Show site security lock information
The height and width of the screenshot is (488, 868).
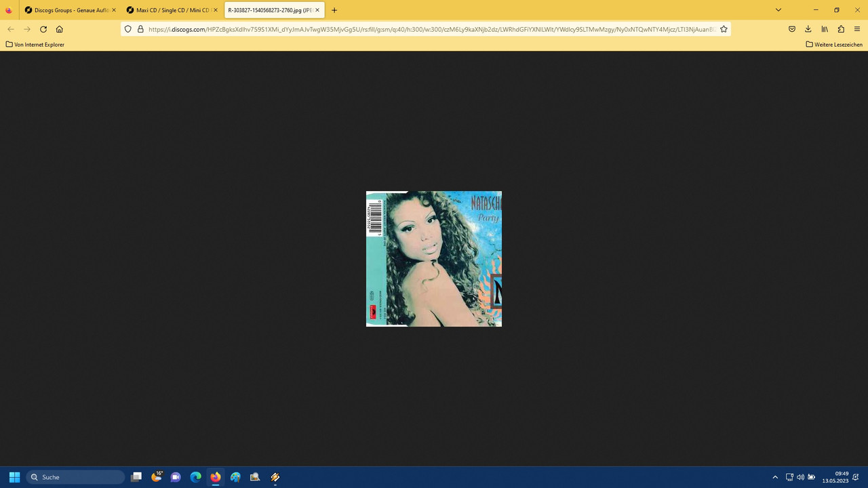(140, 29)
